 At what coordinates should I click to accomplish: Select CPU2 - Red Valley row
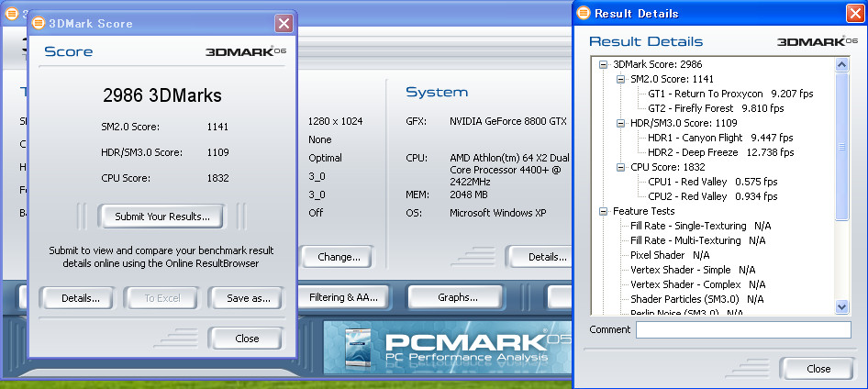click(x=712, y=196)
